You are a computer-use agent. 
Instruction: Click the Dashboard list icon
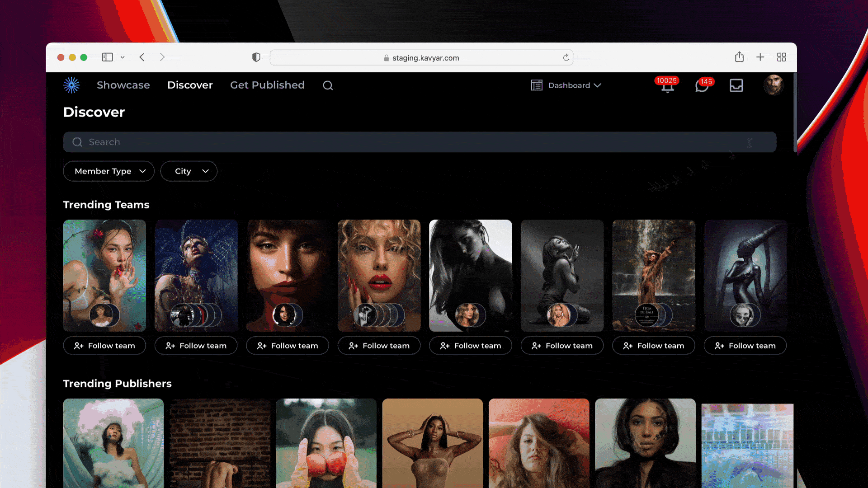tap(537, 85)
